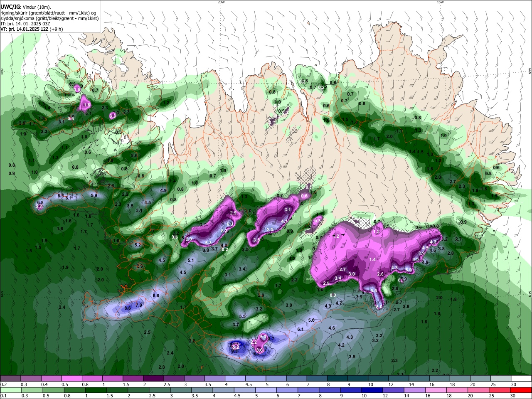This screenshot has width=532, height=399.
Task: Click the '5.6' precipitation value on map
Action: 311,320
